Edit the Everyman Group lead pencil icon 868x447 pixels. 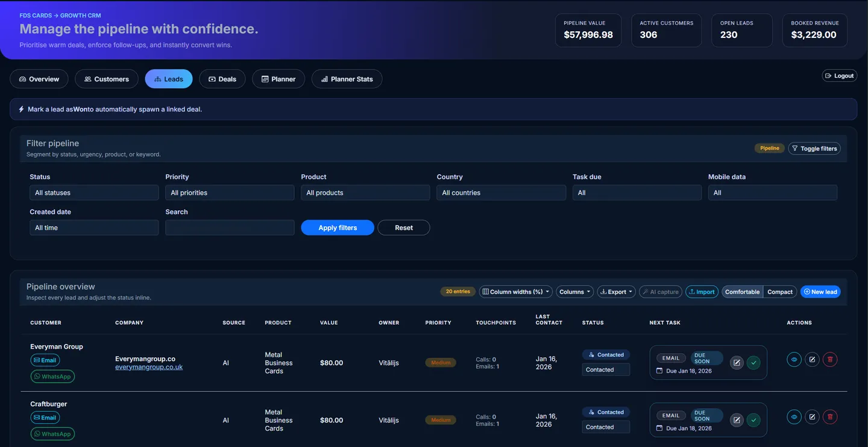pyautogui.click(x=812, y=360)
